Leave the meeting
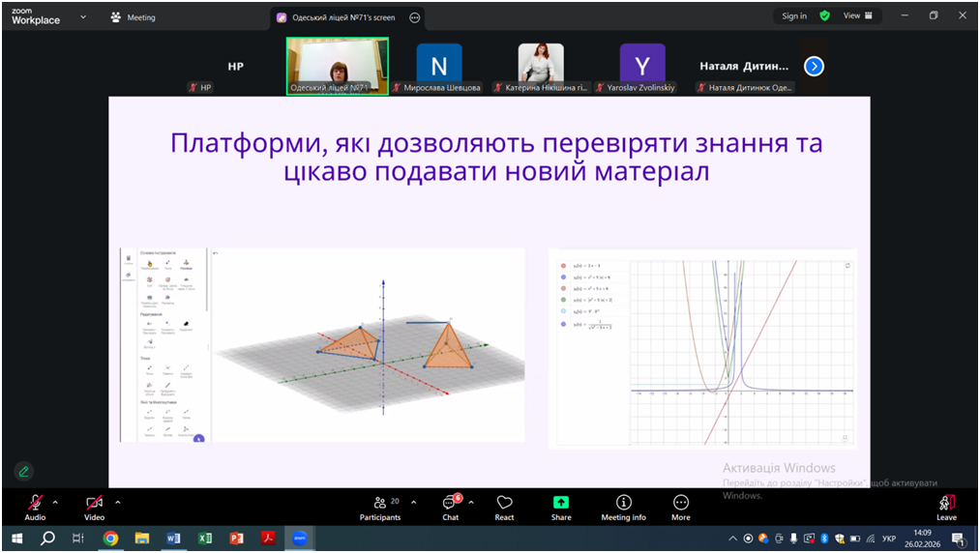 (x=946, y=507)
